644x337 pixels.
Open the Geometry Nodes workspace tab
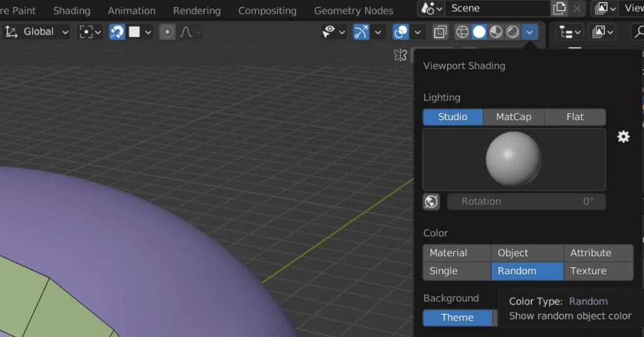coord(353,11)
